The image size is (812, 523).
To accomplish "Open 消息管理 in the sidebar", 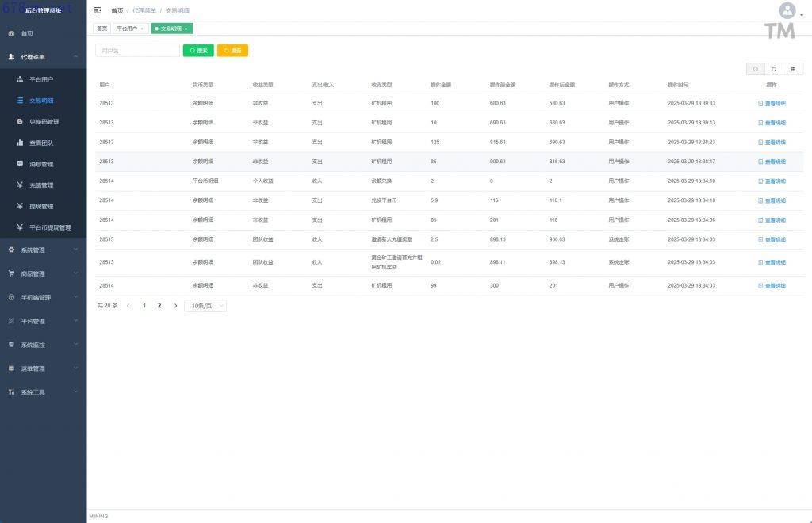I will (x=41, y=164).
